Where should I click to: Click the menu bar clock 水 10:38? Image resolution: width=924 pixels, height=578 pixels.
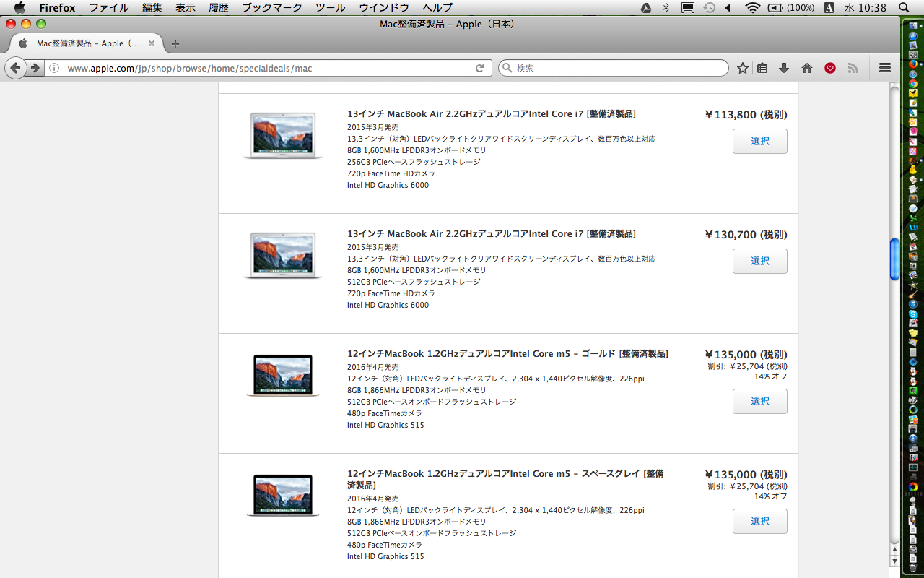865,7
